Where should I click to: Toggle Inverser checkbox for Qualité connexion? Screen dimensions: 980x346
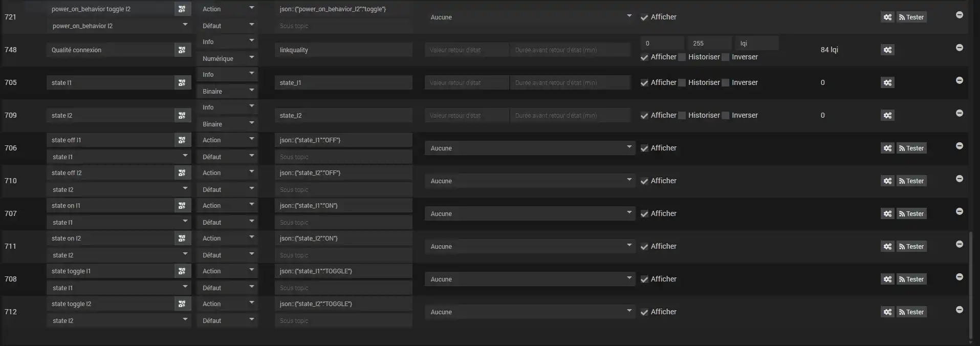[726, 57]
